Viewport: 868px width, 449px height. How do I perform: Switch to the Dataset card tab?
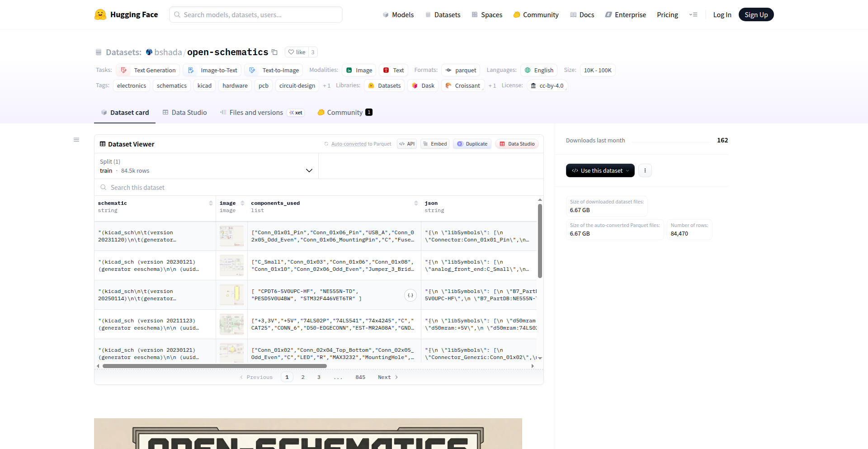125,113
